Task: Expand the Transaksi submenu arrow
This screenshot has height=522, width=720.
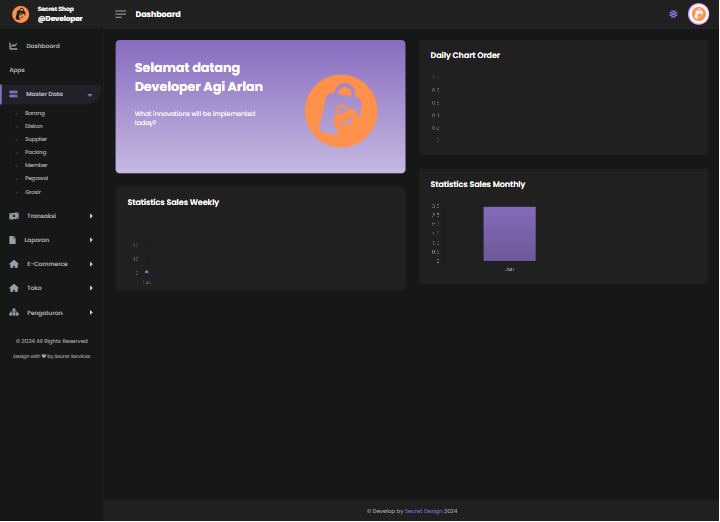Action: pos(91,216)
